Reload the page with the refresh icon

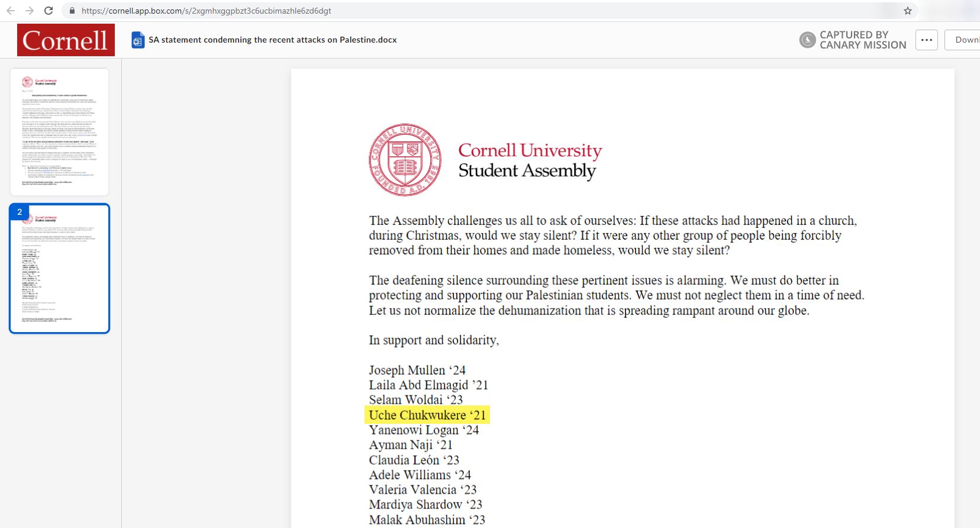49,11
